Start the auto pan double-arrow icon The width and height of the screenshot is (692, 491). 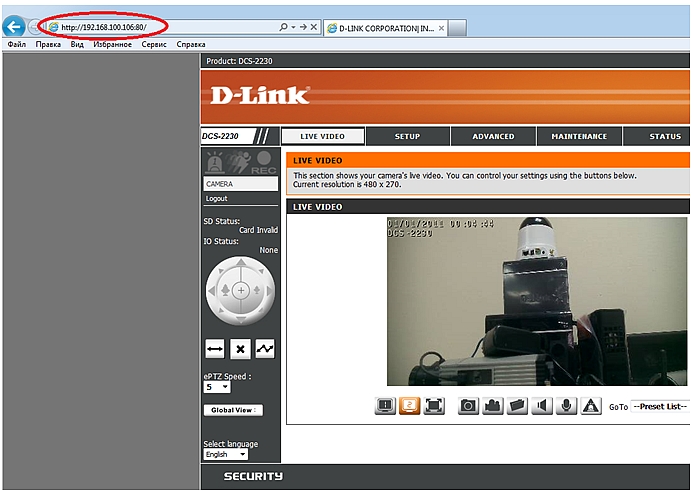point(214,349)
